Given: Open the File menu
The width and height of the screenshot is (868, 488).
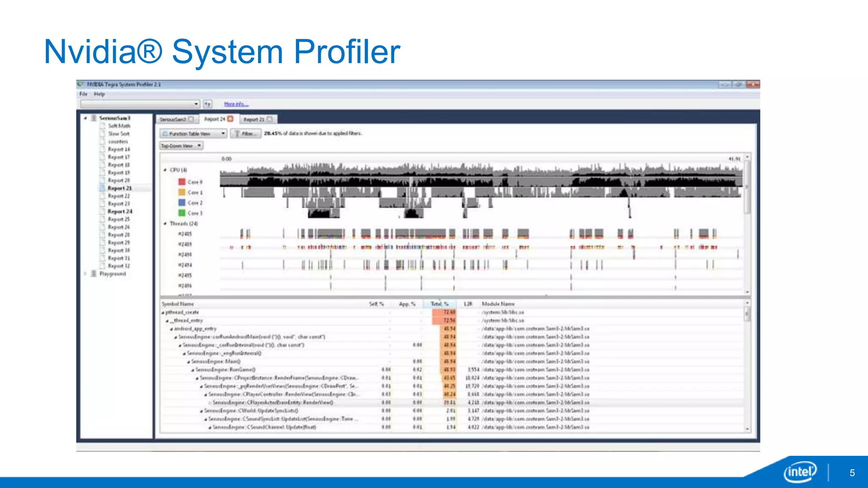Looking at the screenshot, I should tap(83, 94).
